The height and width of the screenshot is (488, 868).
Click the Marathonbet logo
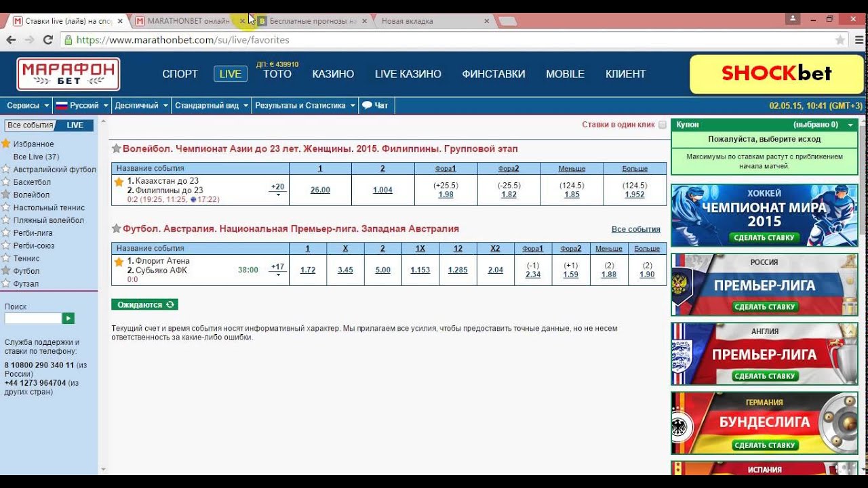68,74
